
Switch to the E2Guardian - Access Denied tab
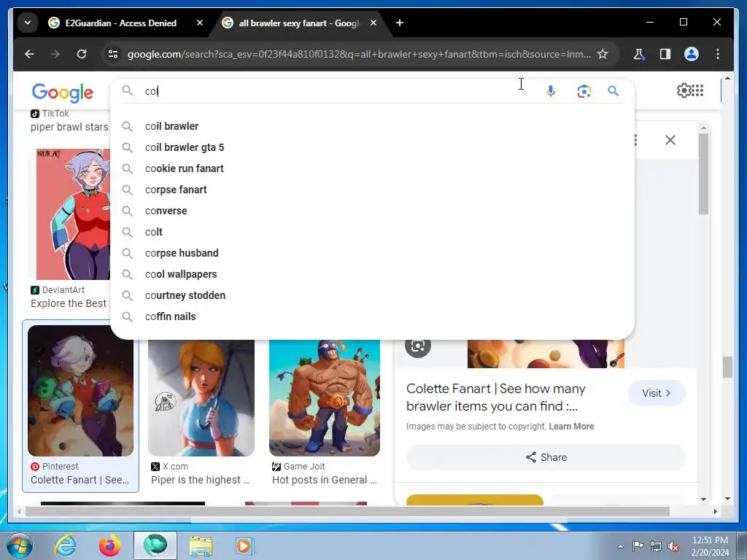pyautogui.click(x=121, y=23)
